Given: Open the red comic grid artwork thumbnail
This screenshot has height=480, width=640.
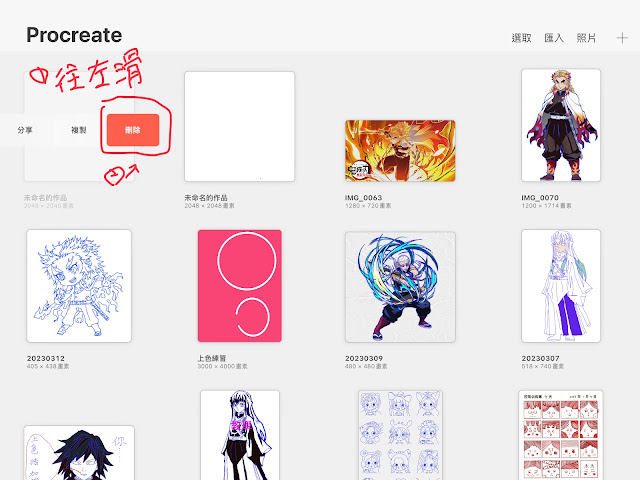Looking at the screenshot, I should coord(561,435).
